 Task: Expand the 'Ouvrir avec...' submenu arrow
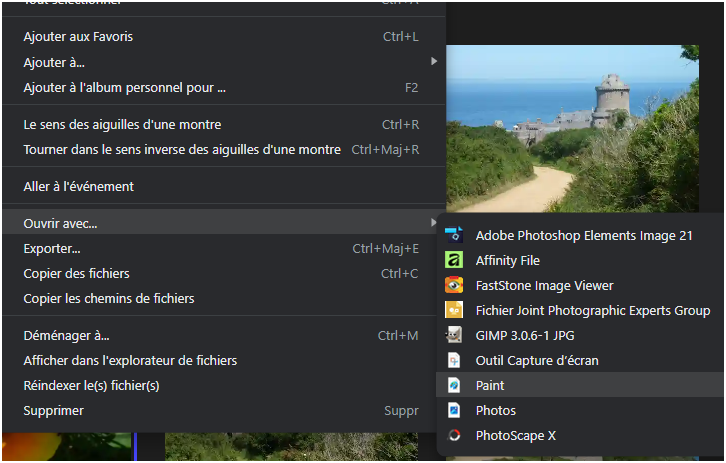point(433,222)
